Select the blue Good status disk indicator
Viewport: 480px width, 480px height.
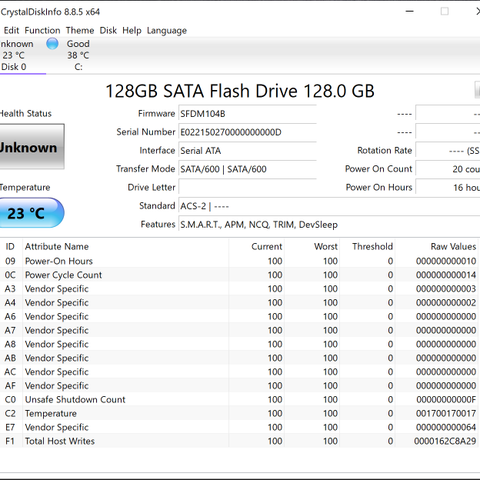click(x=52, y=44)
